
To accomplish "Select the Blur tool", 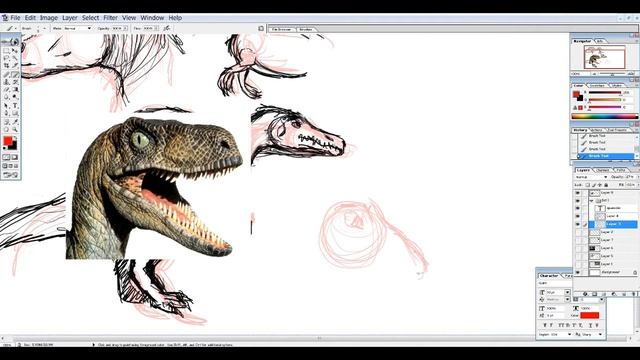I will tap(7, 97).
